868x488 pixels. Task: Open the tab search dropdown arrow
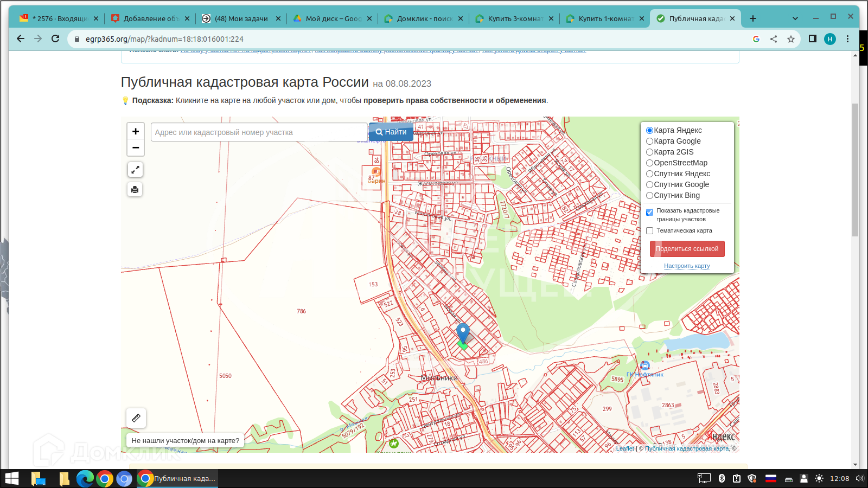pyautogui.click(x=795, y=18)
